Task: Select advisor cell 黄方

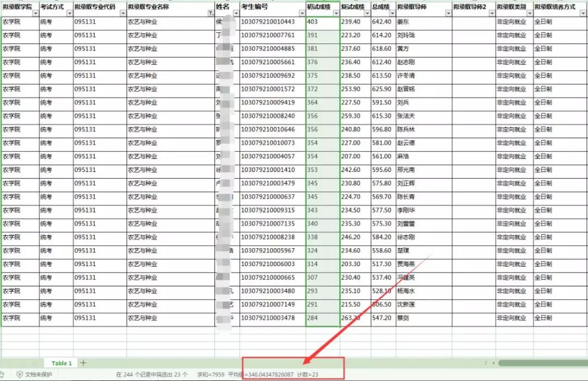Action: click(424, 49)
